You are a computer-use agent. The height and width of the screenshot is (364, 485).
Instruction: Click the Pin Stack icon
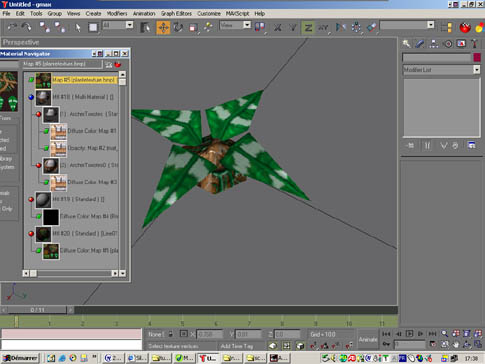pyautogui.click(x=410, y=146)
